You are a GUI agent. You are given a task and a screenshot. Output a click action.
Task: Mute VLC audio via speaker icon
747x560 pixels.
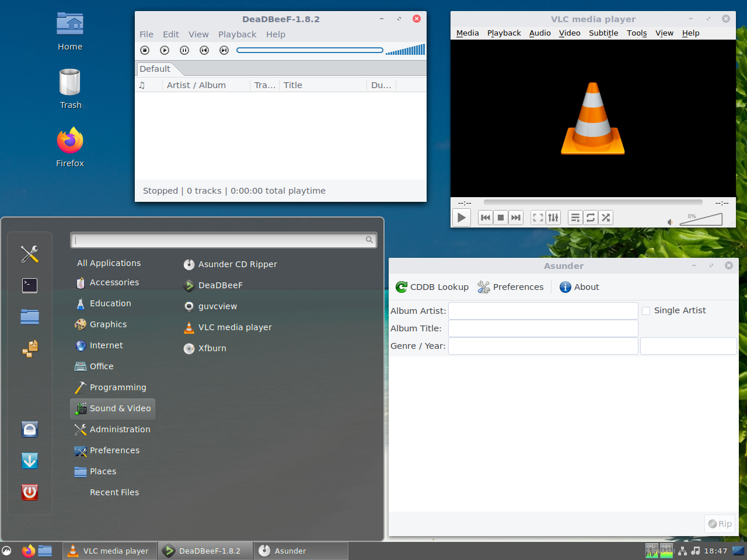pos(671,222)
